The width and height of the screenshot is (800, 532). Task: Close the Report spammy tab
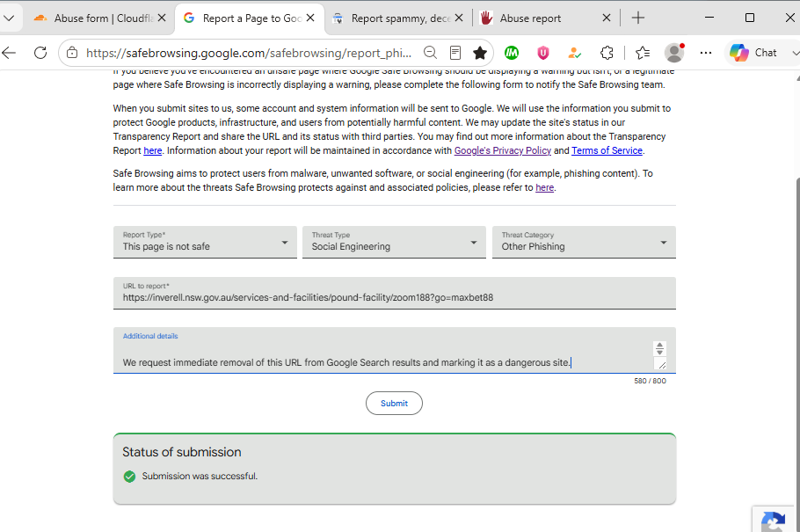click(x=459, y=18)
